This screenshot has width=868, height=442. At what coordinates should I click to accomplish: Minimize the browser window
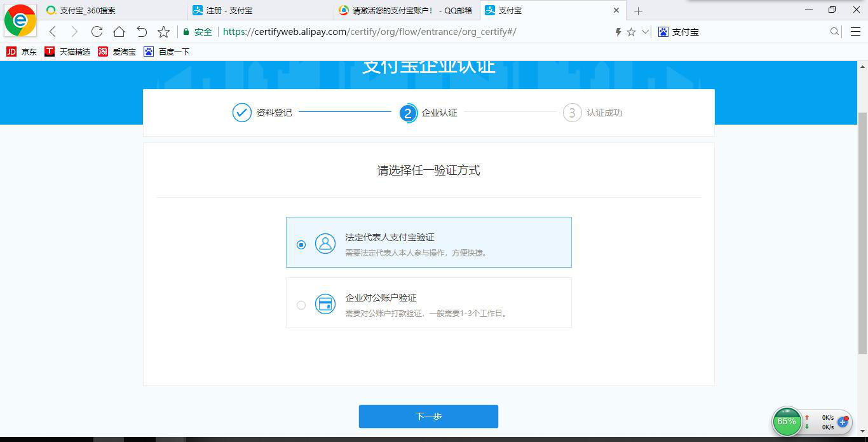pos(809,10)
